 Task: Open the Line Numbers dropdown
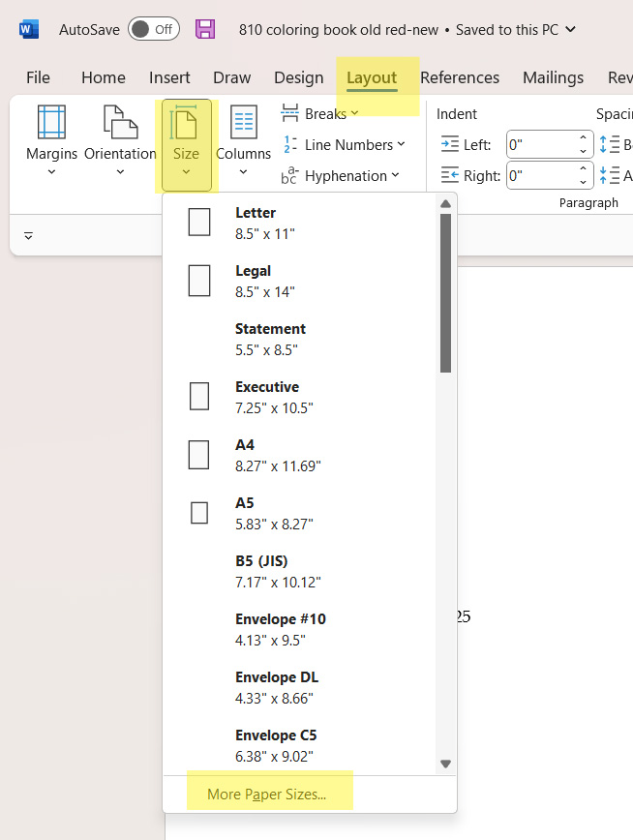click(344, 145)
